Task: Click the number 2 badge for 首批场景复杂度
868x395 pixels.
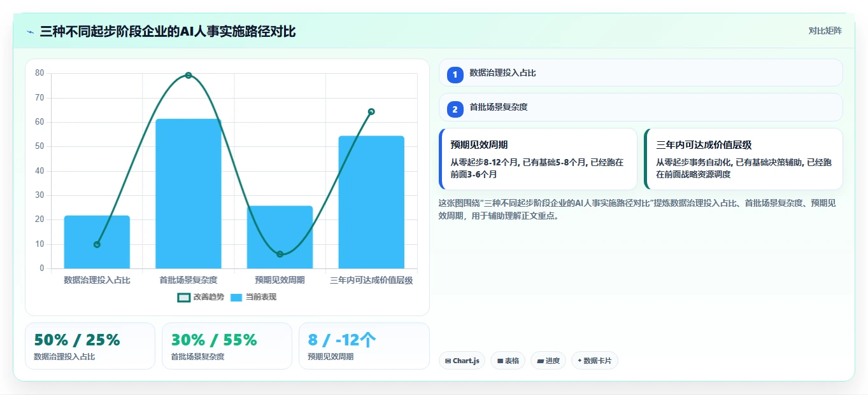Action: click(x=455, y=109)
